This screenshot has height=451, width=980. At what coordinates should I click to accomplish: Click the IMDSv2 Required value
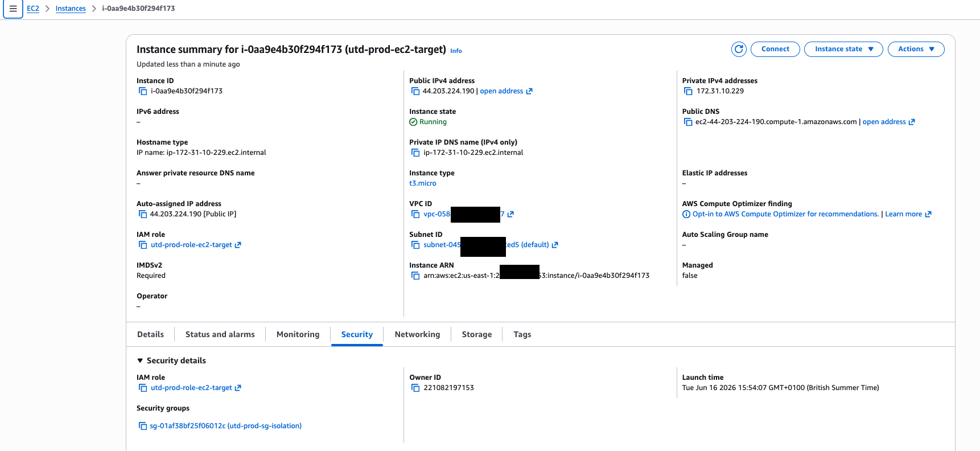151,276
